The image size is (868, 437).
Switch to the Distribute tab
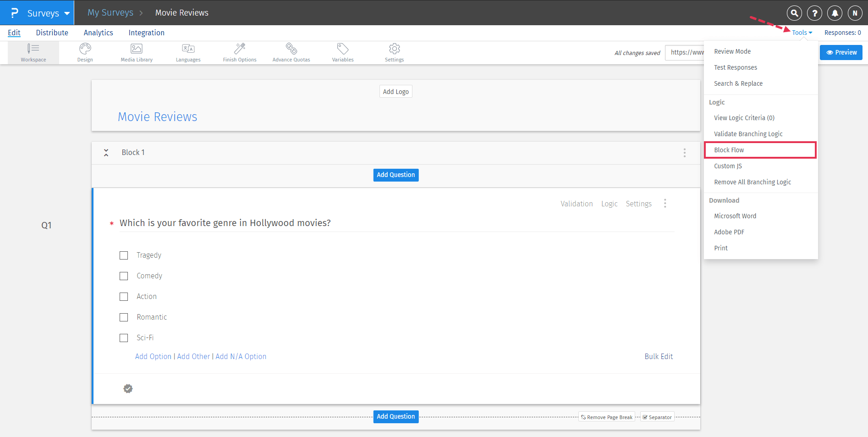pos(52,33)
